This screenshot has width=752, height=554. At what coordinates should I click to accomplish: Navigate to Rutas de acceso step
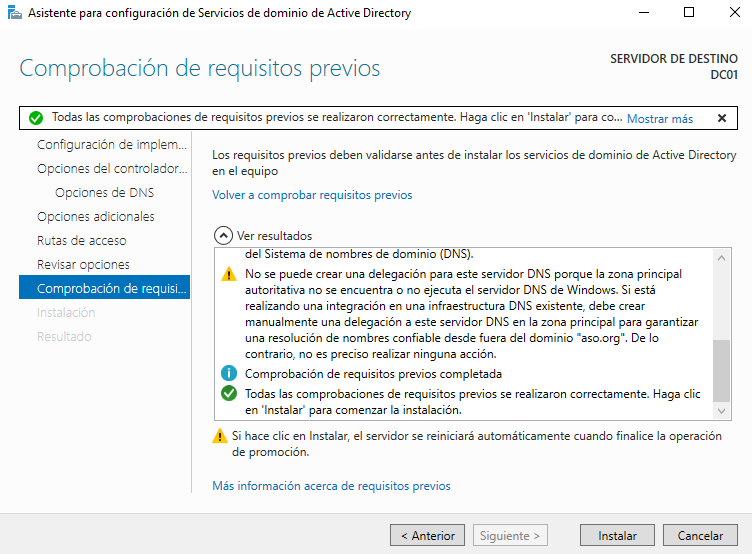(x=82, y=240)
